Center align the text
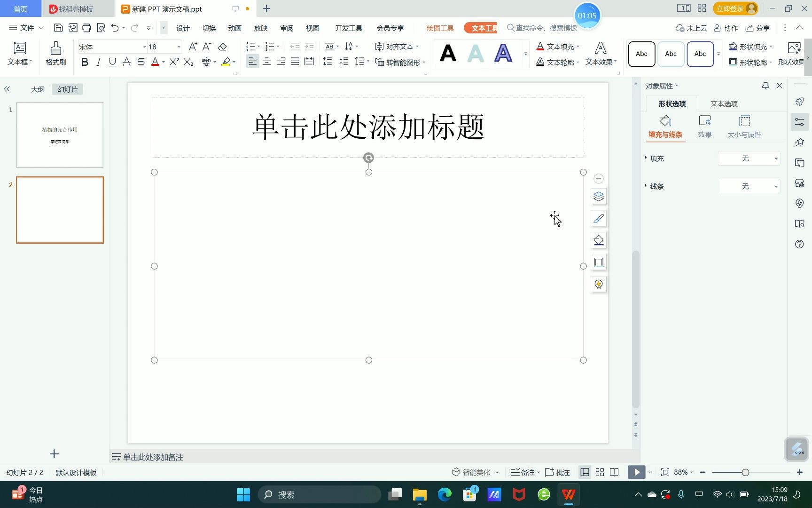This screenshot has height=508, width=812. coord(266,62)
